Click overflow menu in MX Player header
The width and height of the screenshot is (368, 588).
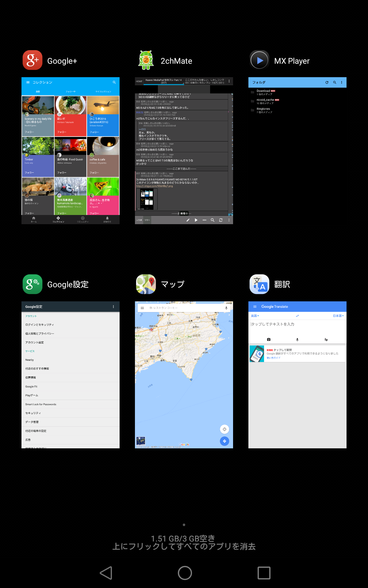point(342,82)
